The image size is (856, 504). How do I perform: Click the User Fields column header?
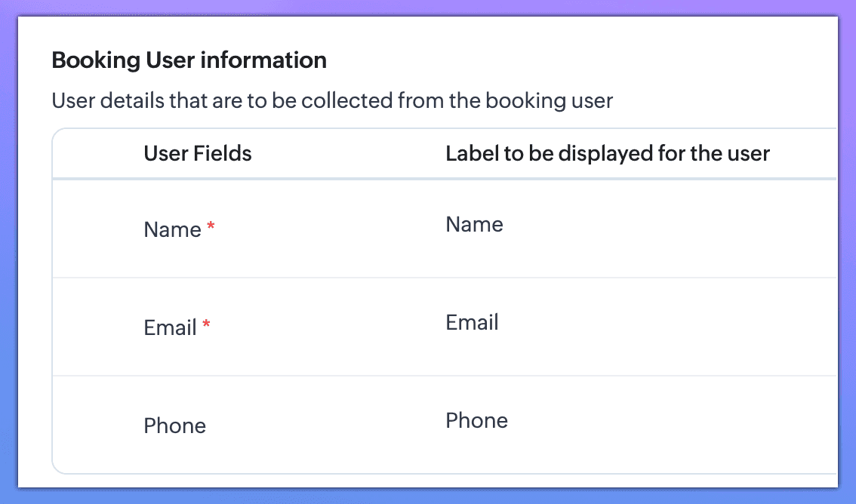198,154
